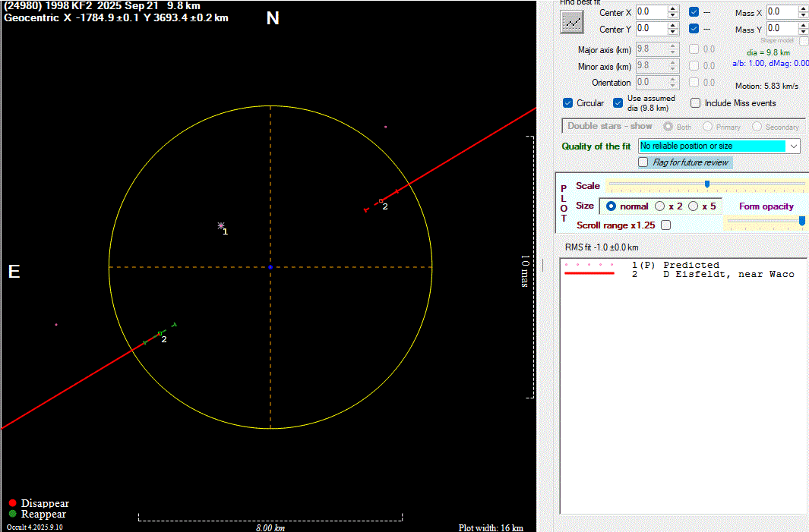Increase the Mass X spinner value

804,8
